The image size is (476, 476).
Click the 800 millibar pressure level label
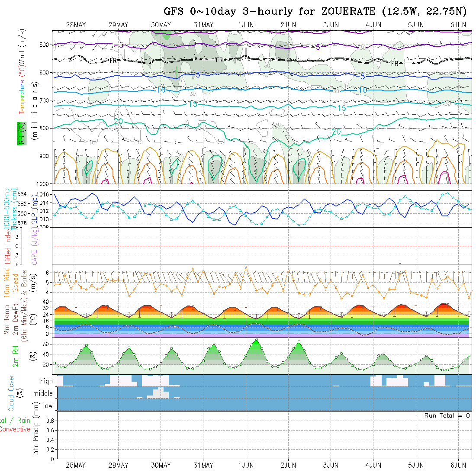(x=44, y=128)
